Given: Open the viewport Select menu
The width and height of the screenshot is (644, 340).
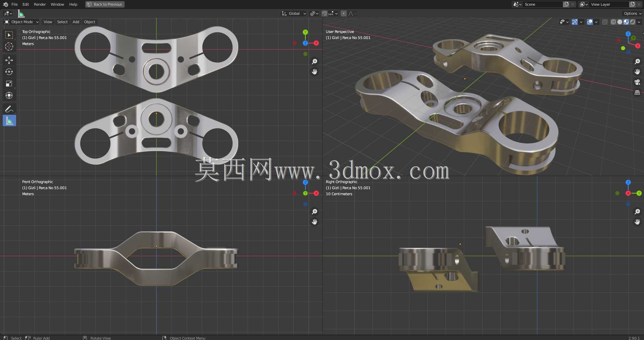Looking at the screenshot, I should (62, 22).
